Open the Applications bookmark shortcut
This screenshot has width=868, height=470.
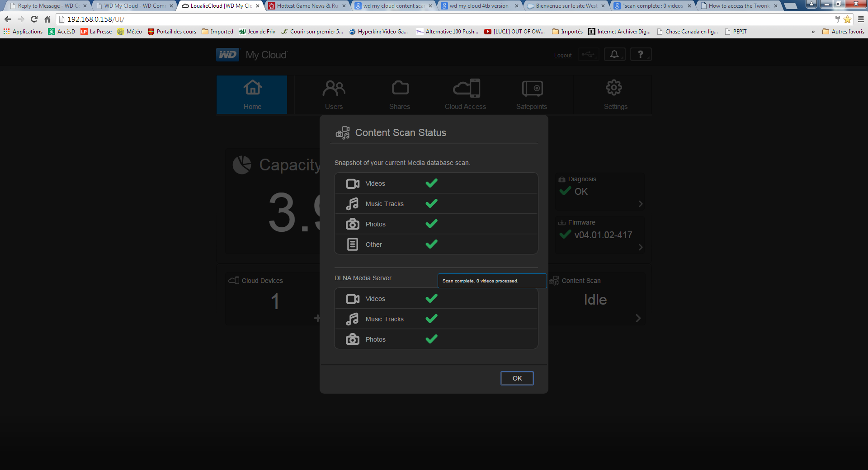pos(23,32)
